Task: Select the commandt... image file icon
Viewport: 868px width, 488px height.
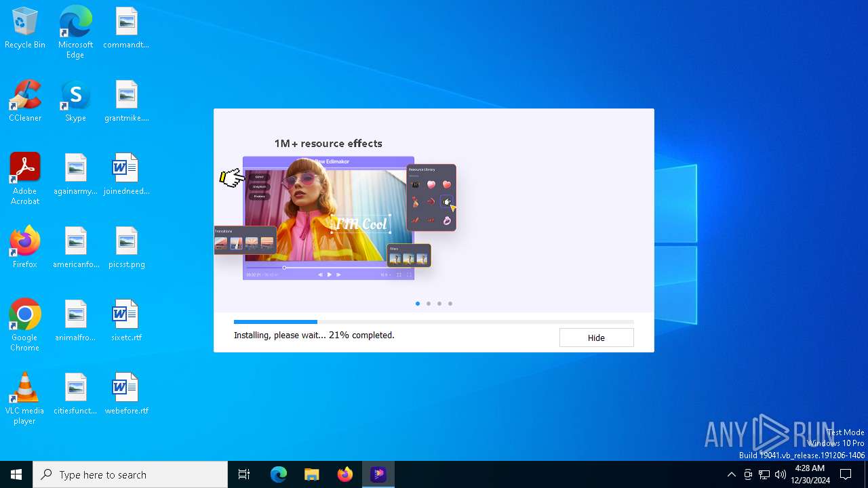Action: click(126, 28)
